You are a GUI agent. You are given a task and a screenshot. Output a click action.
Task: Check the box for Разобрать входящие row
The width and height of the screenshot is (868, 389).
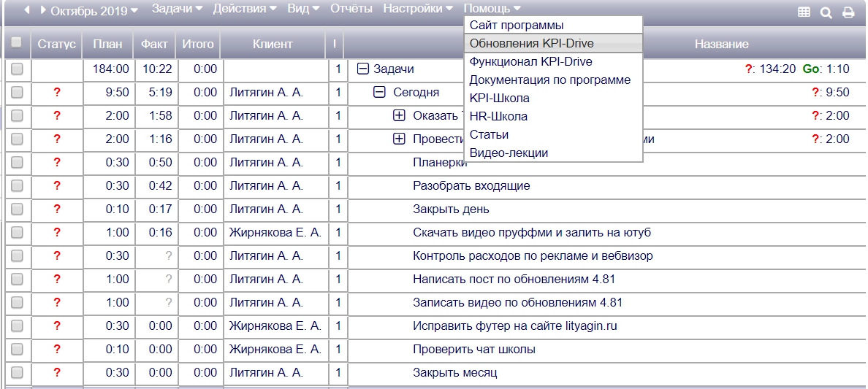17,186
